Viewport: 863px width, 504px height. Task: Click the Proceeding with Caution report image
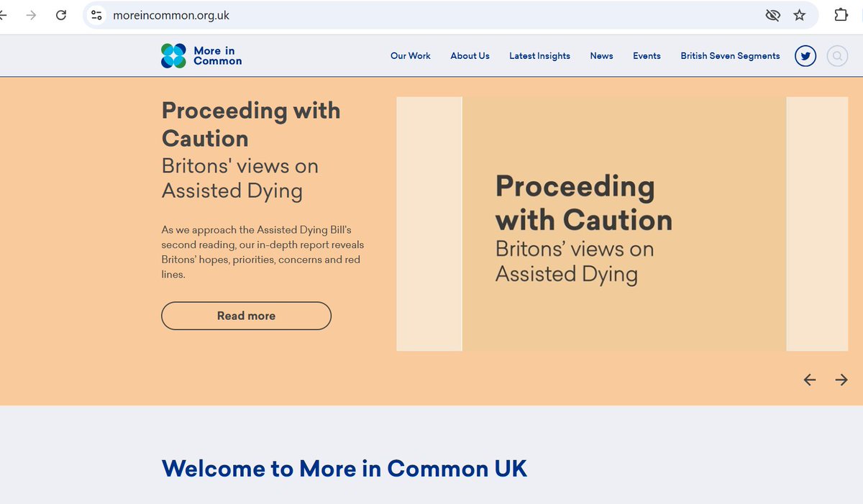(622, 224)
